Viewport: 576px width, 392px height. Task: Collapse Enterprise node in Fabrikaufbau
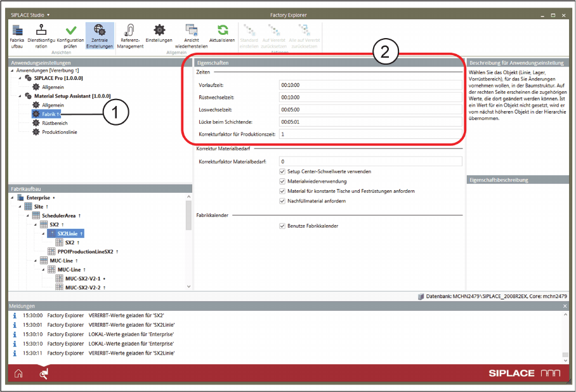(13, 198)
